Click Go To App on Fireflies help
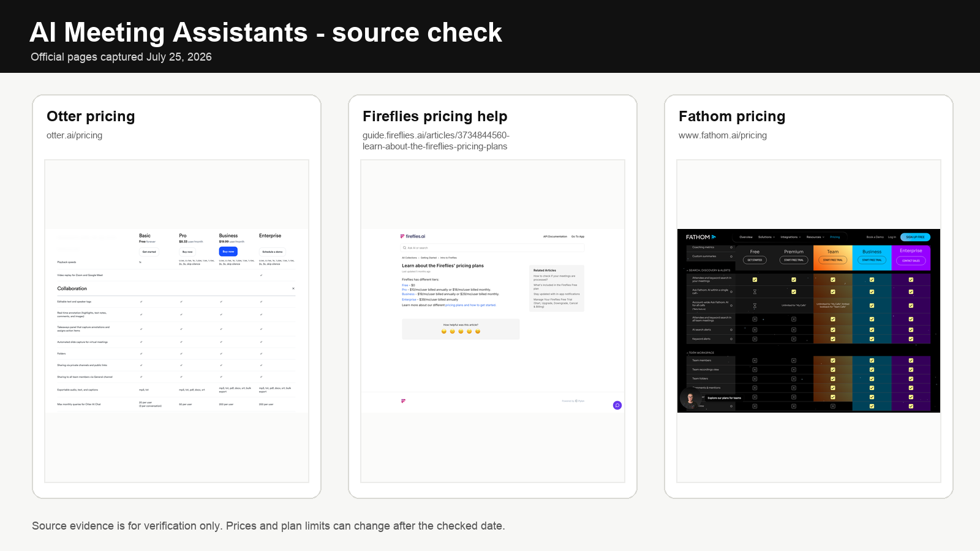 tap(578, 236)
